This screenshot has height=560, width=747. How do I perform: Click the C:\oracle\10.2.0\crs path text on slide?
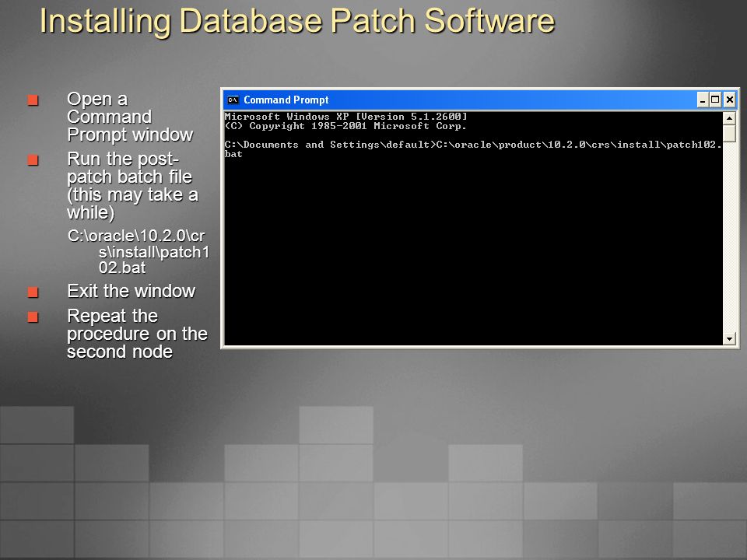click(139, 251)
